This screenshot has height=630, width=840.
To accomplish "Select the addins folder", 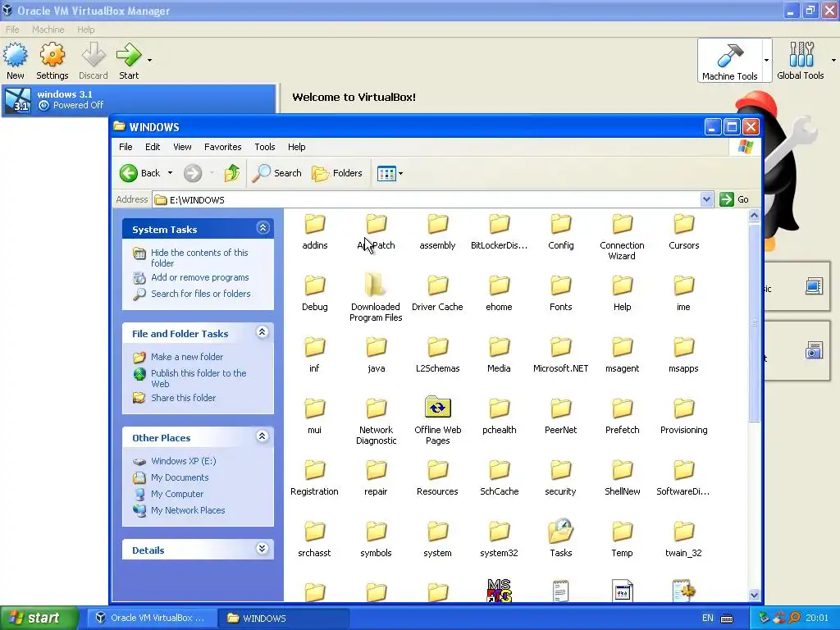I will point(314,232).
